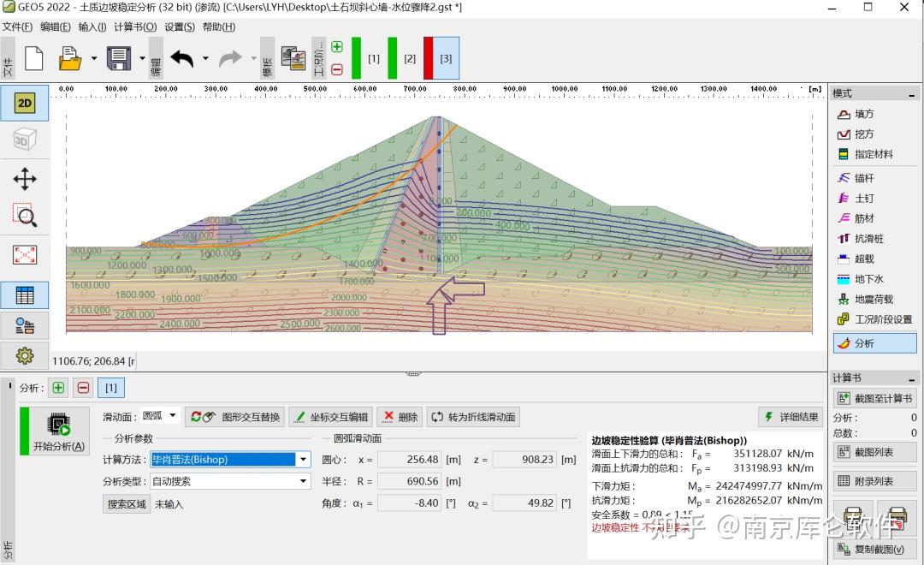
Task: Open the 输入(I) menu
Action: click(x=92, y=27)
